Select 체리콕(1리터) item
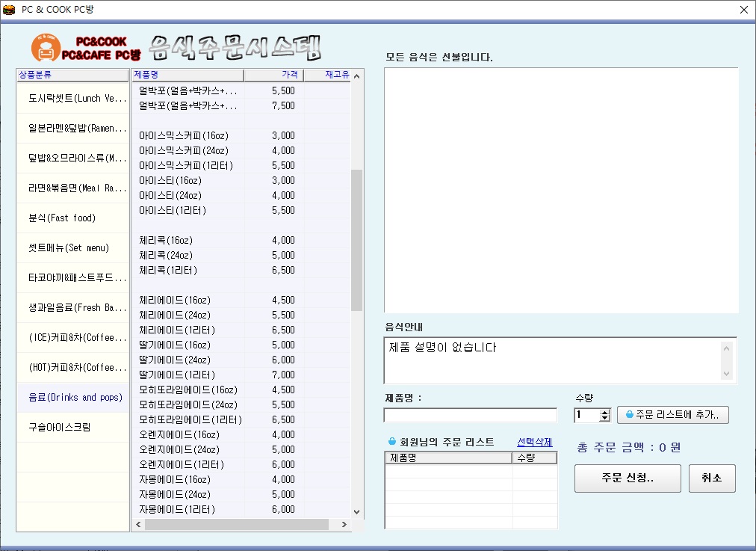Screen dimensions: 756x551 click(241, 270)
